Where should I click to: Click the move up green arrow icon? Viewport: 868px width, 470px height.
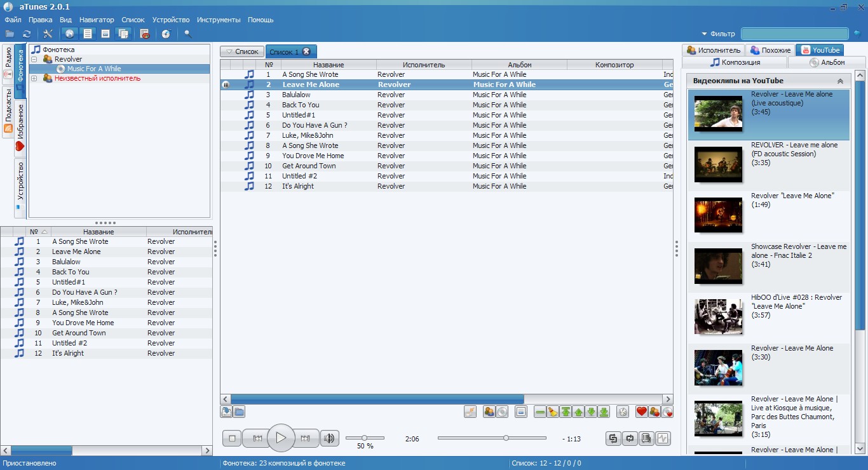[578, 412]
